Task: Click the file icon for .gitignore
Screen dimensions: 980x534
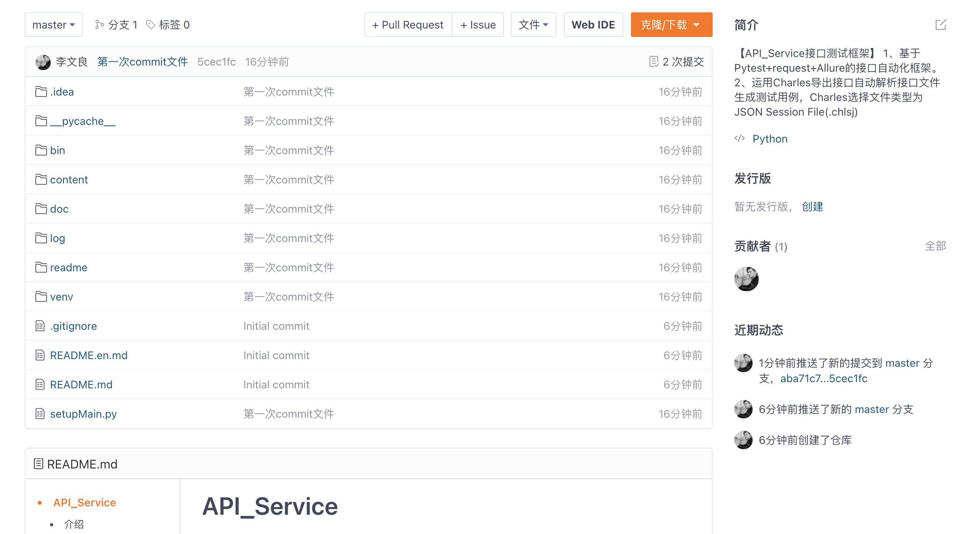Action: point(40,326)
